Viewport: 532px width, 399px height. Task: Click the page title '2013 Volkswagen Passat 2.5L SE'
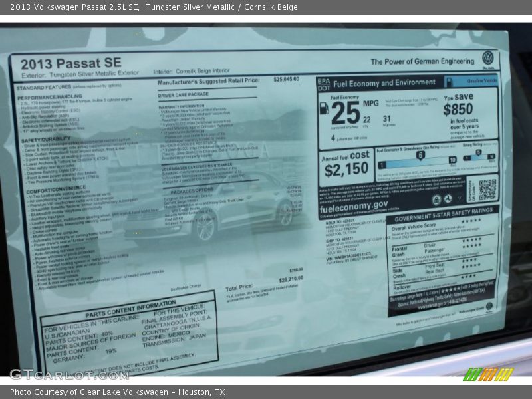pos(74,7)
